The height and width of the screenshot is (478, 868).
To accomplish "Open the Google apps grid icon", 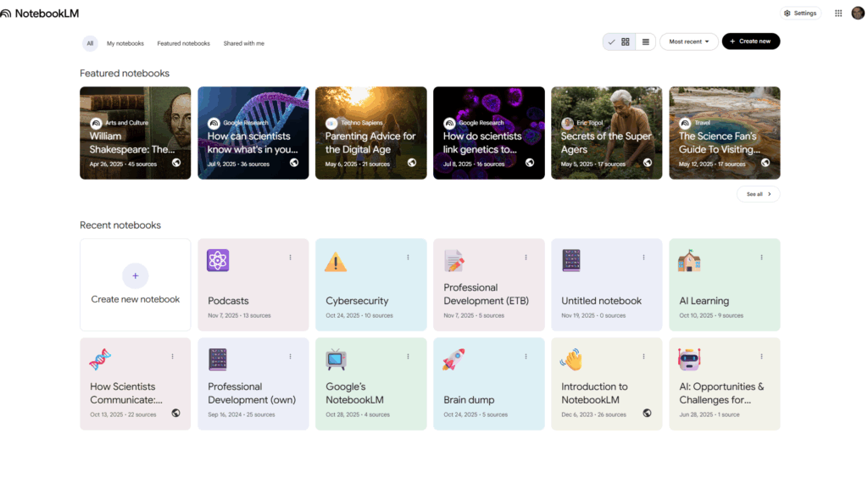I will [838, 14].
